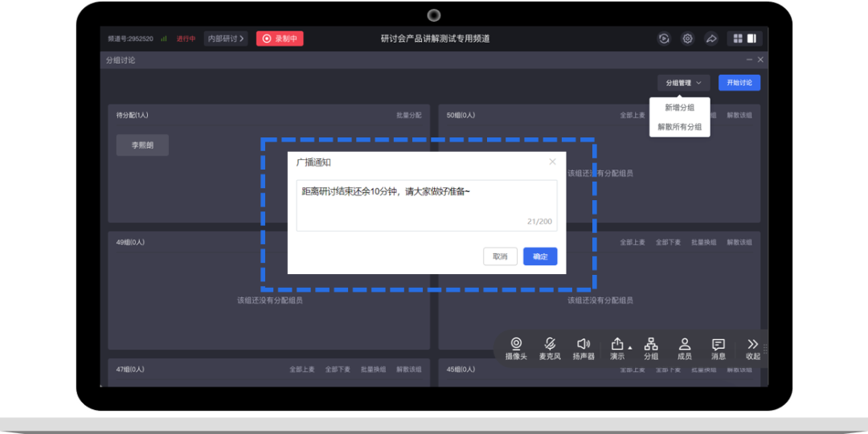Viewport: 868px width, 434px height.
Task: Toggle the speaker (扬声器) icon
Action: pos(583,344)
